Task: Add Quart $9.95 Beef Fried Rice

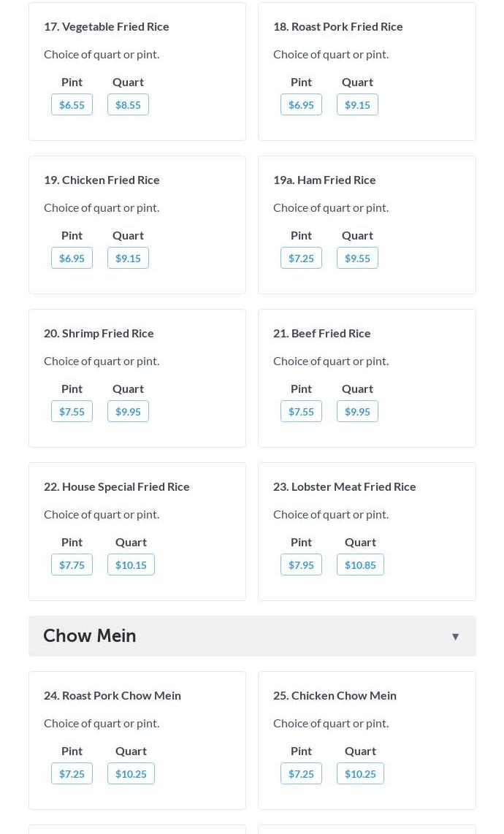Action: (x=358, y=411)
